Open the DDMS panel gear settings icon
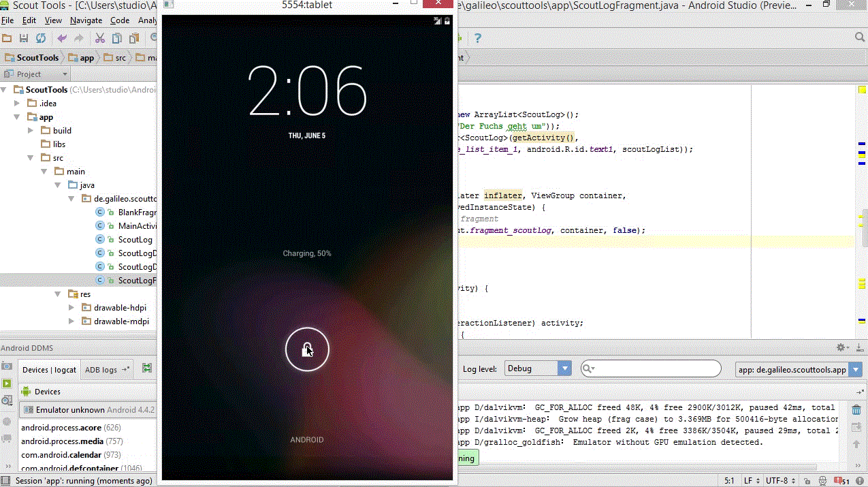The image size is (868, 487). coord(841,347)
